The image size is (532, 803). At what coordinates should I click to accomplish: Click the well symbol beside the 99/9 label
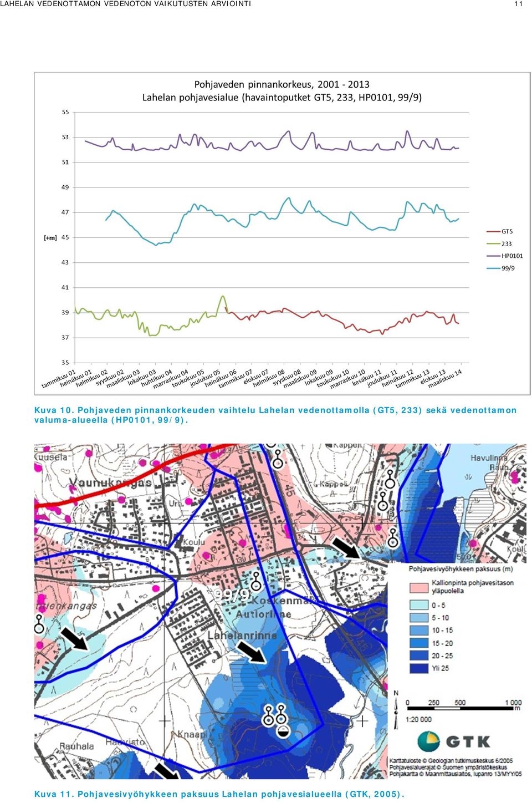coord(255,581)
